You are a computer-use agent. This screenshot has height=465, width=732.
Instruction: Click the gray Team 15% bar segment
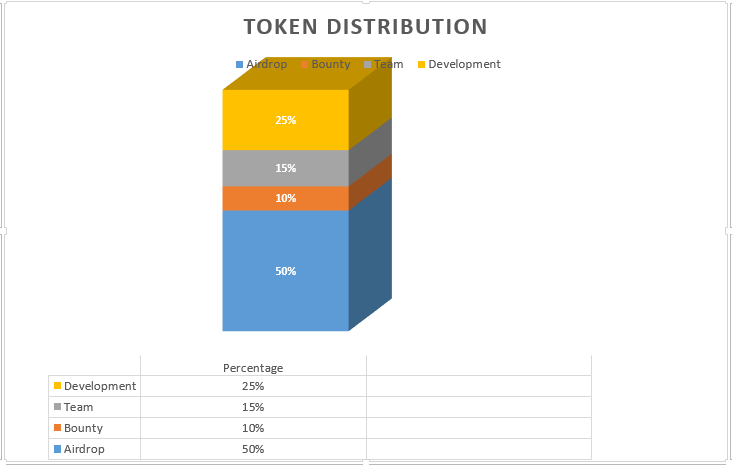pos(286,168)
